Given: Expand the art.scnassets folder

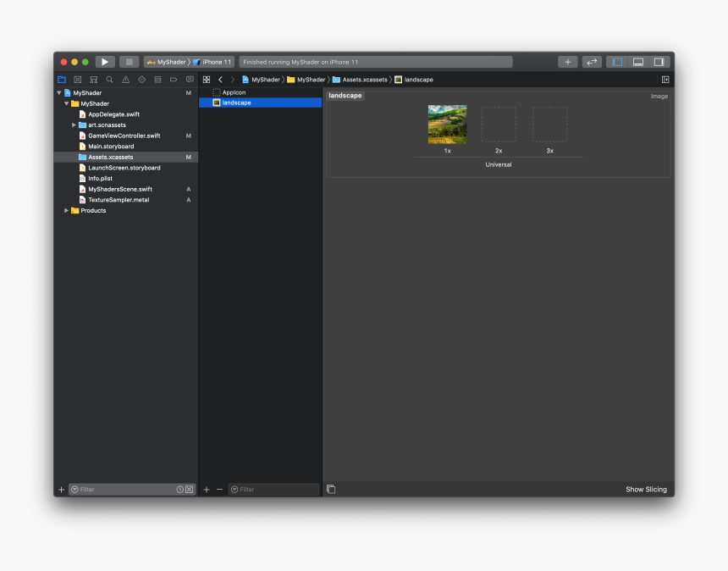Looking at the screenshot, I should pyautogui.click(x=74, y=125).
